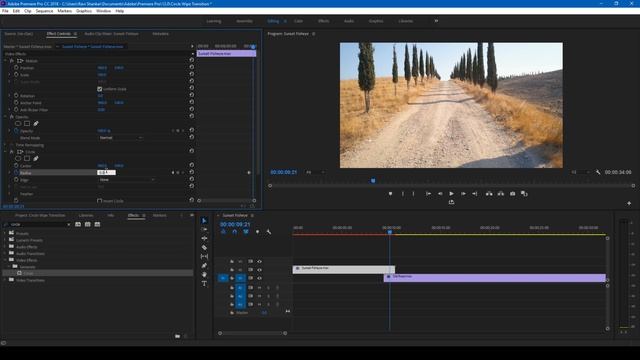Toggle Uniform Scale checkbox

click(100, 89)
